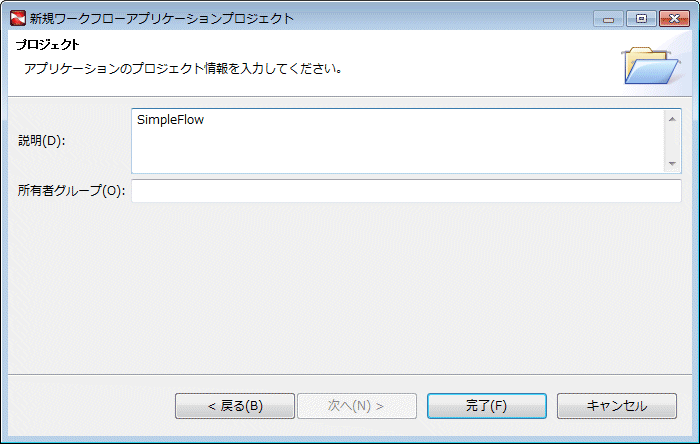Click the bold プロジェクト header title
The image size is (700, 444).
click(x=48, y=45)
